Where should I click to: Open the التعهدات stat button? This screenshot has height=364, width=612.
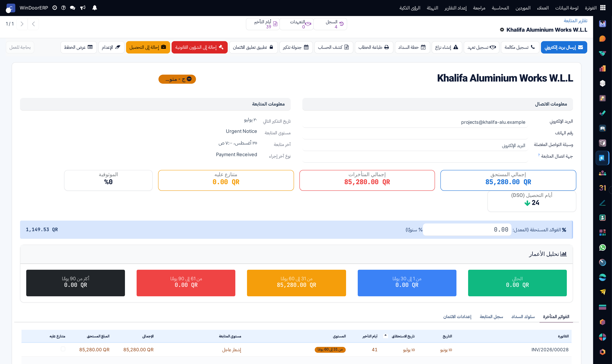[x=296, y=24]
